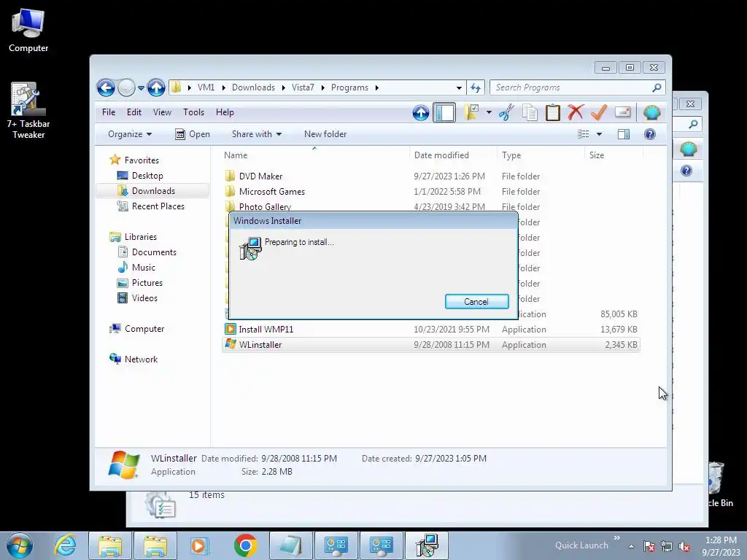Open the Organize dropdown
Screen dimensions: 747x560
(130, 134)
